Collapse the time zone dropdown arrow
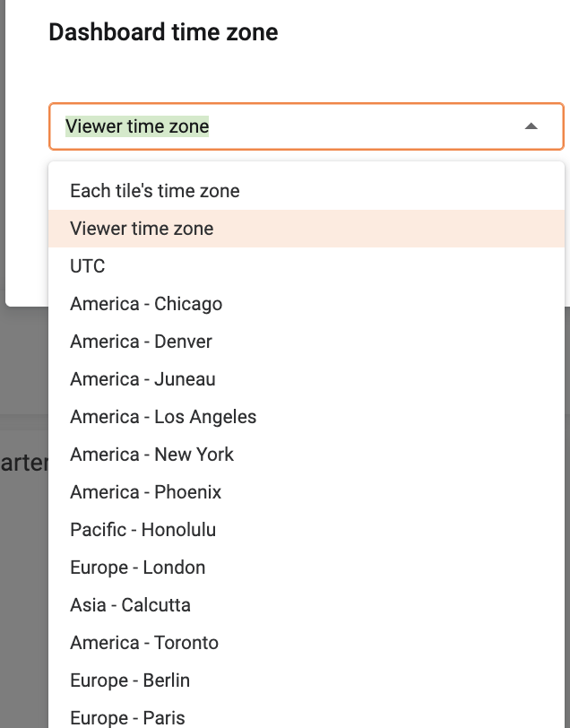This screenshot has height=728, width=570. (531, 126)
